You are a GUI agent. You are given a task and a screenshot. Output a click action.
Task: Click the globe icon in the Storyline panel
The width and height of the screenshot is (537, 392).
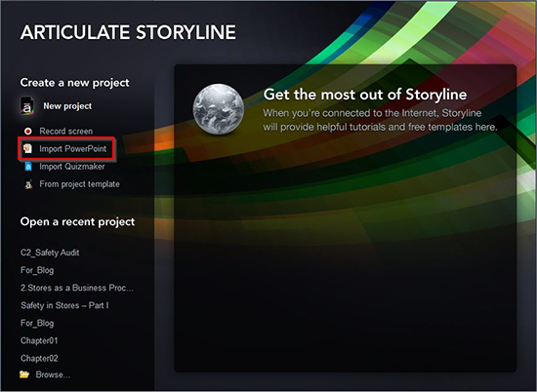pyautogui.click(x=219, y=109)
